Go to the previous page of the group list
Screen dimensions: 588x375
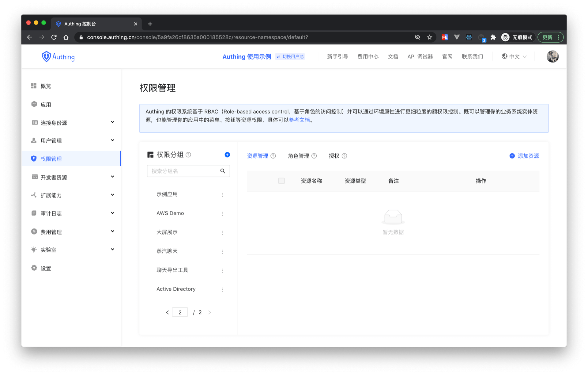tap(167, 312)
